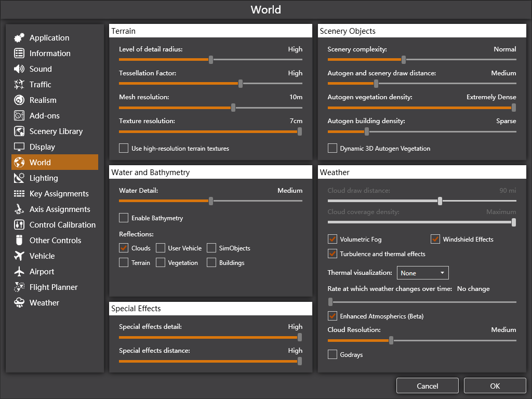This screenshot has height=399, width=532.
Task: Select the Lighting icon in sidebar
Action: point(19,178)
